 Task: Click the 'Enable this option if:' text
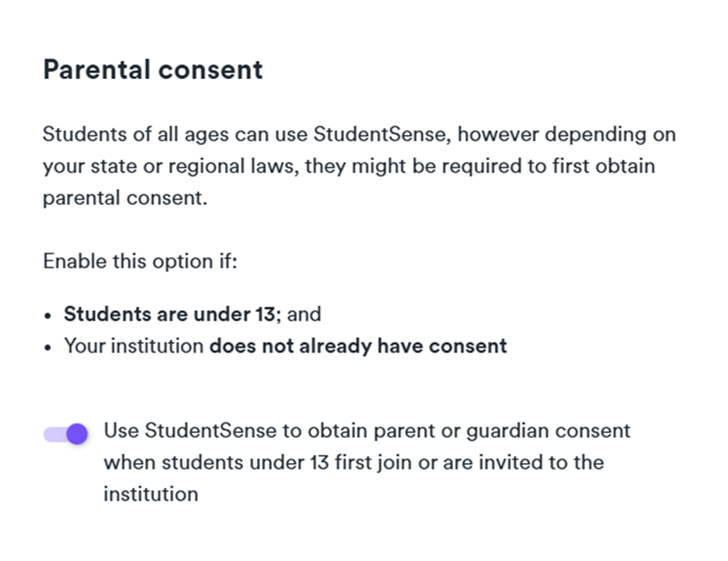pos(140,261)
